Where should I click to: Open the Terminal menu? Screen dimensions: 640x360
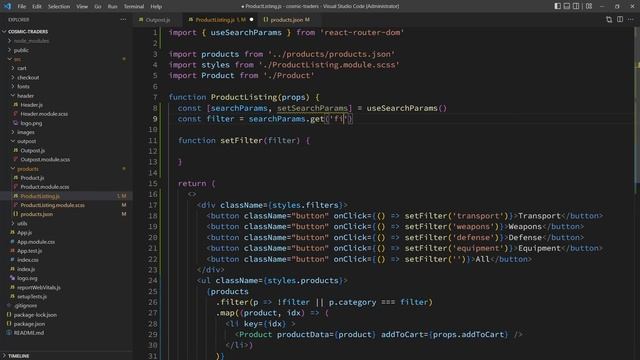[x=134, y=7]
